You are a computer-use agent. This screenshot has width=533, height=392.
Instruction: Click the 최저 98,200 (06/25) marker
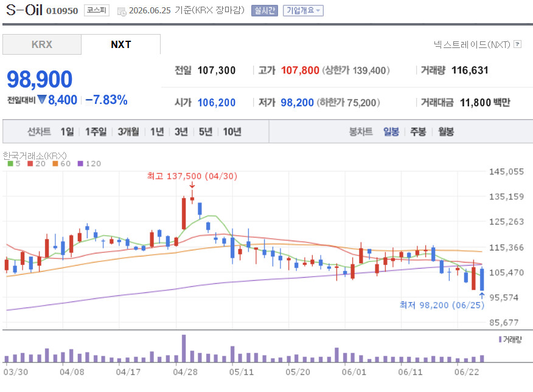pos(442,305)
